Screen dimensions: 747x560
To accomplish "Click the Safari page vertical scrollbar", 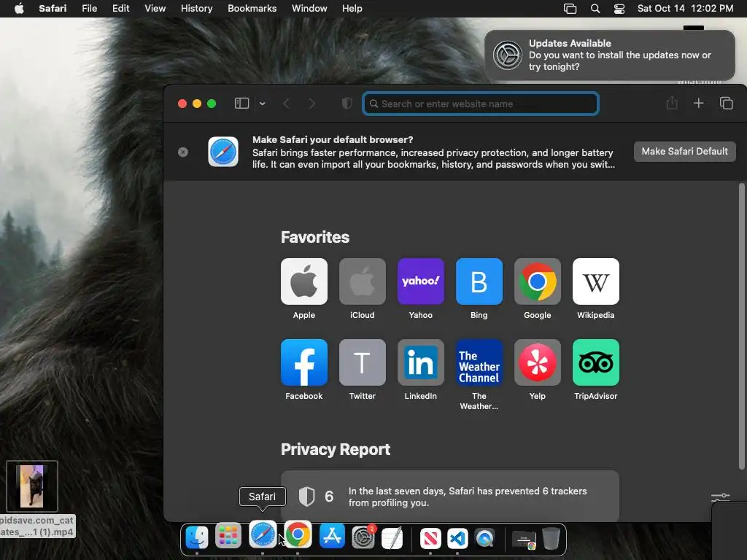I will tap(741, 326).
